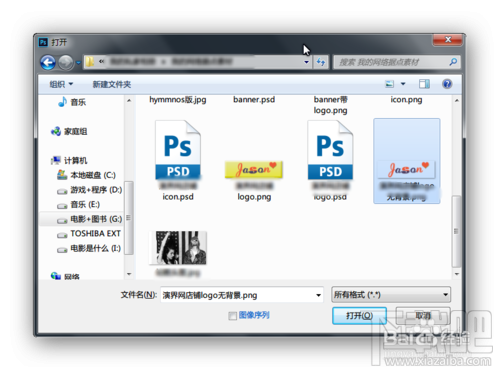Select file hymmnos版.jpg
Screen dimensions: 500x371
point(178,100)
